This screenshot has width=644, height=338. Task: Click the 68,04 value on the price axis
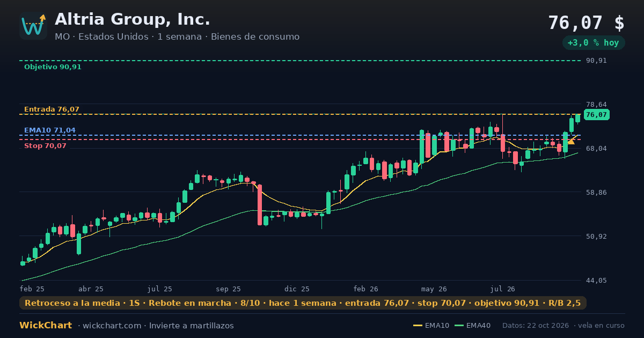tap(596, 148)
